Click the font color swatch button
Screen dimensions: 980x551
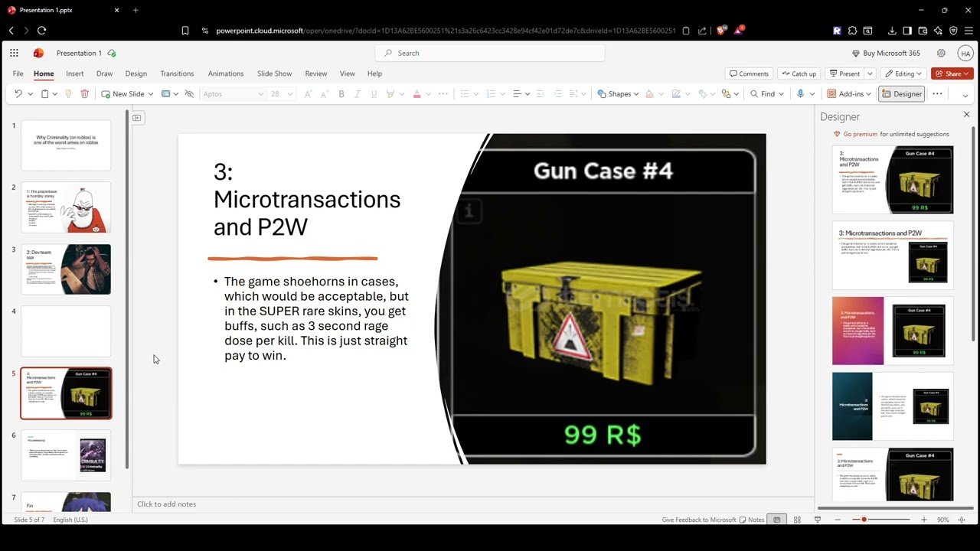pyautogui.click(x=416, y=94)
